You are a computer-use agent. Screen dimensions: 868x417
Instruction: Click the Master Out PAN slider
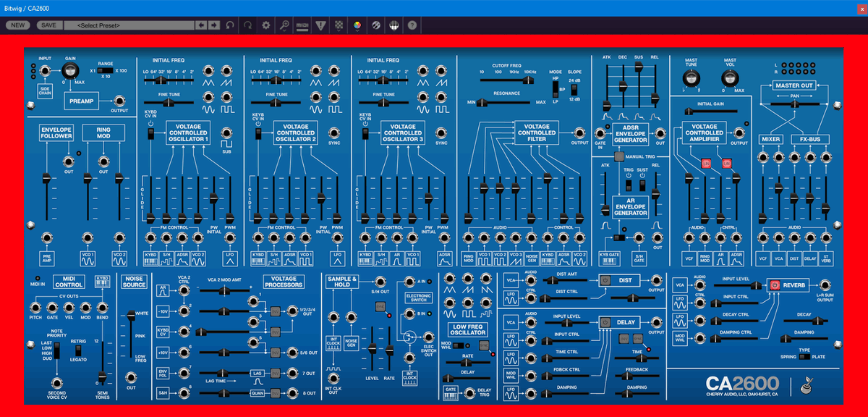pos(793,104)
